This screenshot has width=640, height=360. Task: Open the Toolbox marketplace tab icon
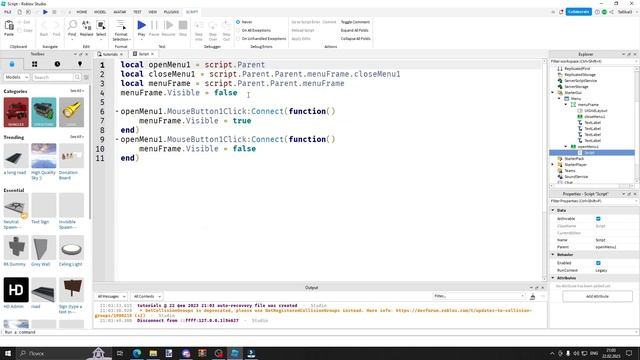12,64
